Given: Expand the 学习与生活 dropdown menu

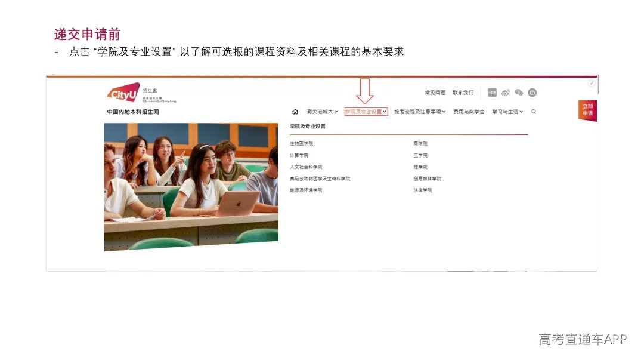Looking at the screenshot, I should pyautogui.click(x=507, y=112).
